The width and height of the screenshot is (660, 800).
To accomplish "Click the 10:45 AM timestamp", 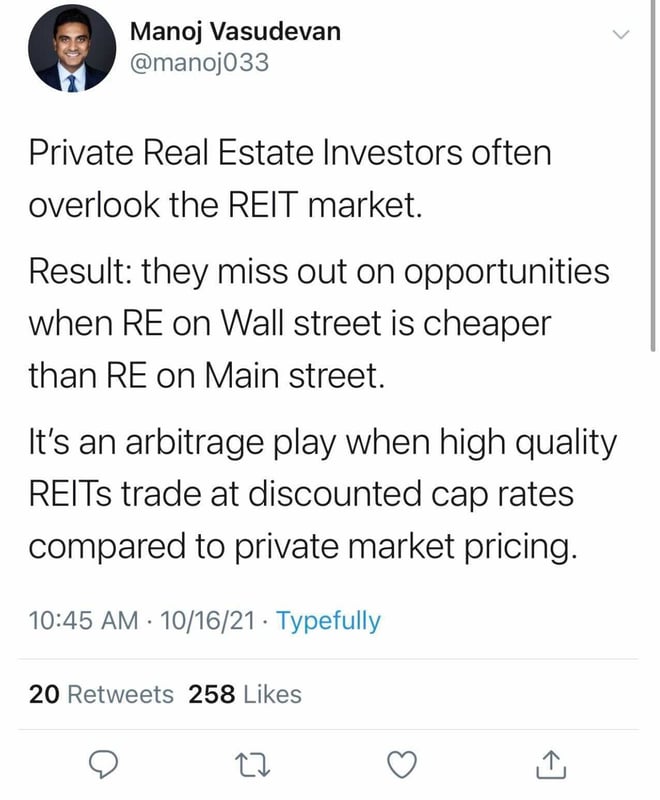I will click(83, 620).
